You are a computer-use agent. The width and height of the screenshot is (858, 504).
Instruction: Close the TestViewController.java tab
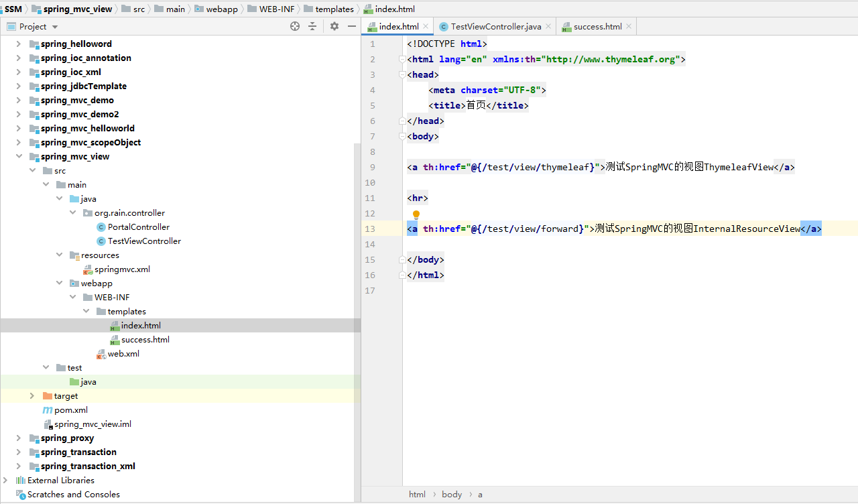(548, 27)
